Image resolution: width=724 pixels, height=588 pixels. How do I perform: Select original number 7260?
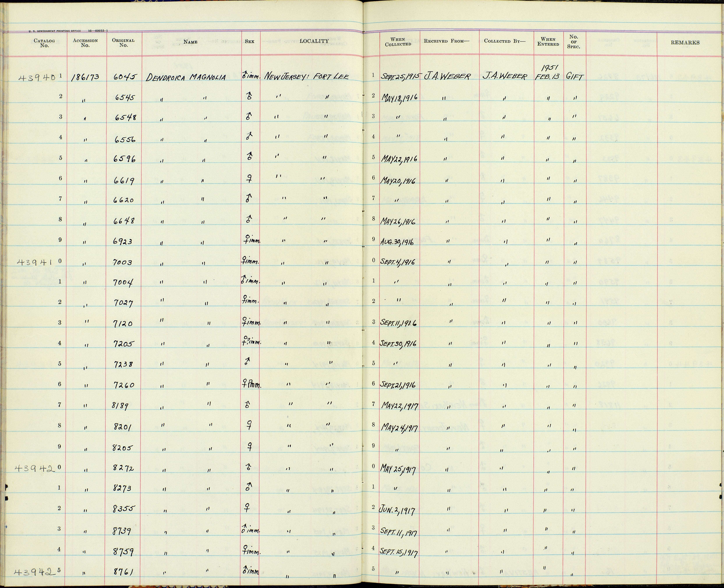tap(124, 385)
